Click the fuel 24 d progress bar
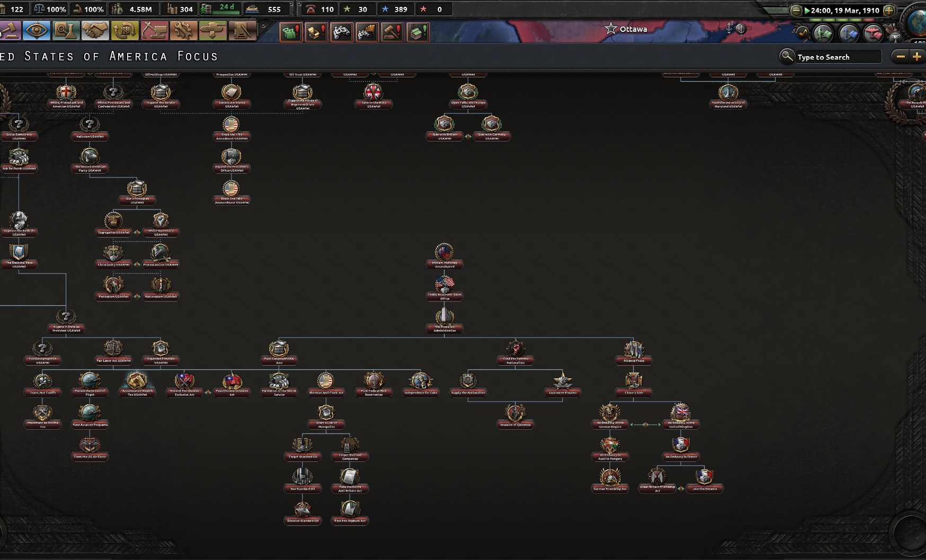The width and height of the screenshot is (926, 560). point(221,9)
